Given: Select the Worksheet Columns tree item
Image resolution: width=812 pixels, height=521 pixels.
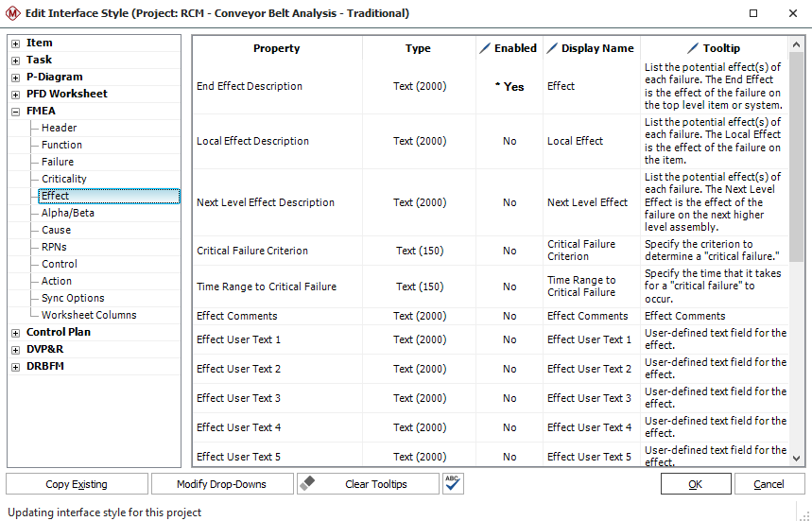Looking at the screenshot, I should pos(89,315).
